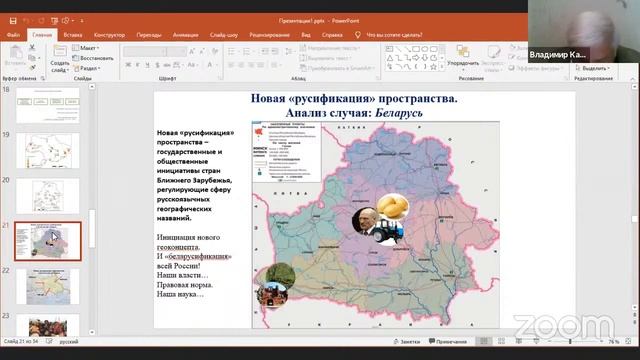Image resolution: width=640 pixels, height=360 pixels.
Task: Click the Redo icon in quick access toolbar
Action: click(x=41, y=20)
